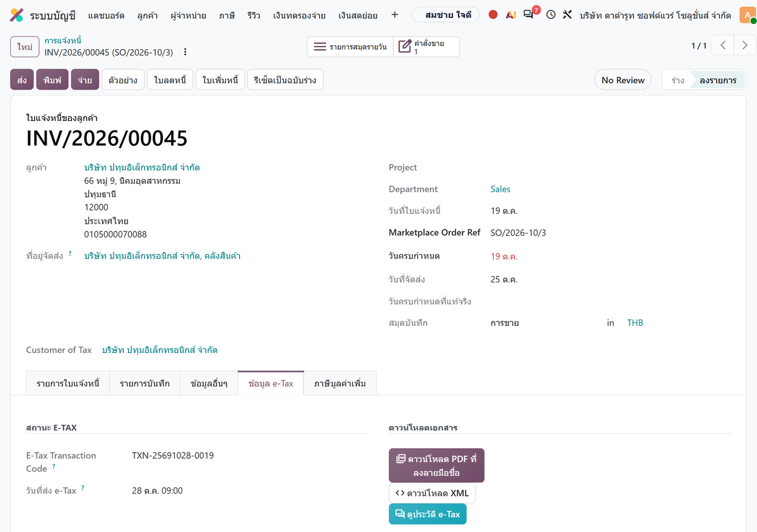Go to next record arrow
The width and height of the screenshot is (757, 532).
pyautogui.click(x=745, y=45)
